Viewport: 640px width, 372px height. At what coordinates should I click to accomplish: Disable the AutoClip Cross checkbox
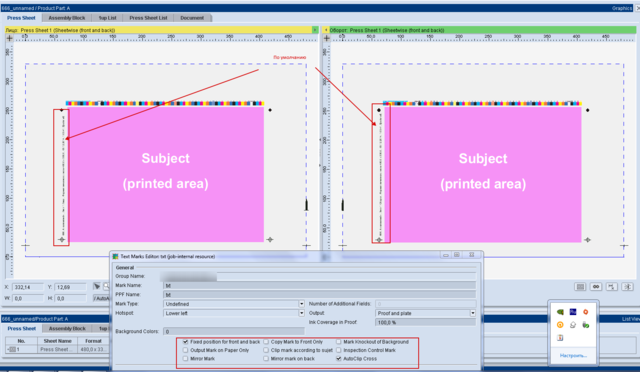pos(338,359)
